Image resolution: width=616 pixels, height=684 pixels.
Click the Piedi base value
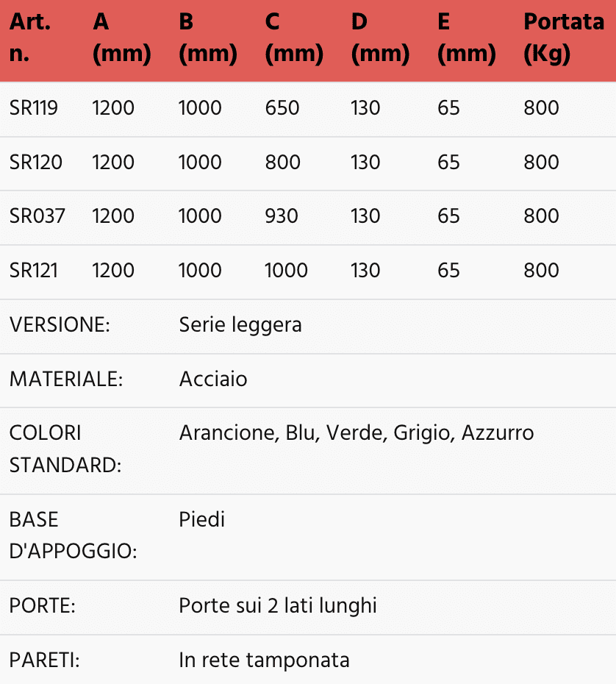pos(202,519)
